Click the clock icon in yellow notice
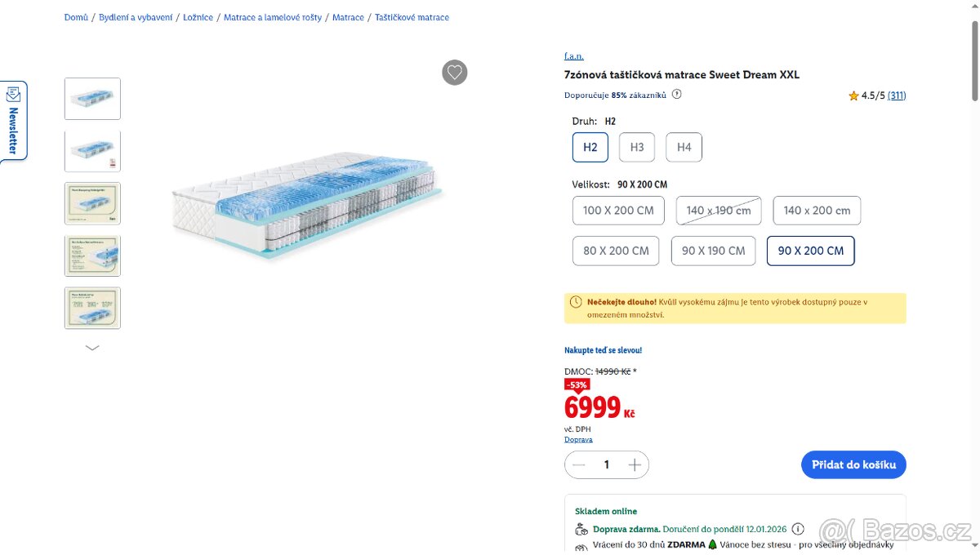 click(576, 302)
